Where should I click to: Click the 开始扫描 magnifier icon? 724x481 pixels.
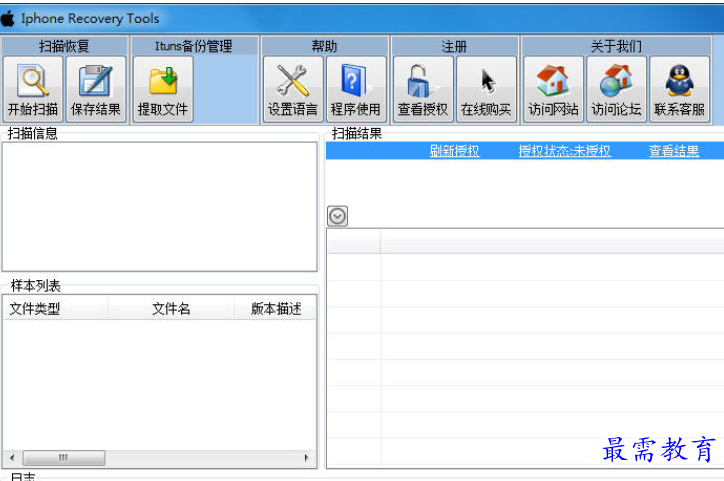point(33,81)
